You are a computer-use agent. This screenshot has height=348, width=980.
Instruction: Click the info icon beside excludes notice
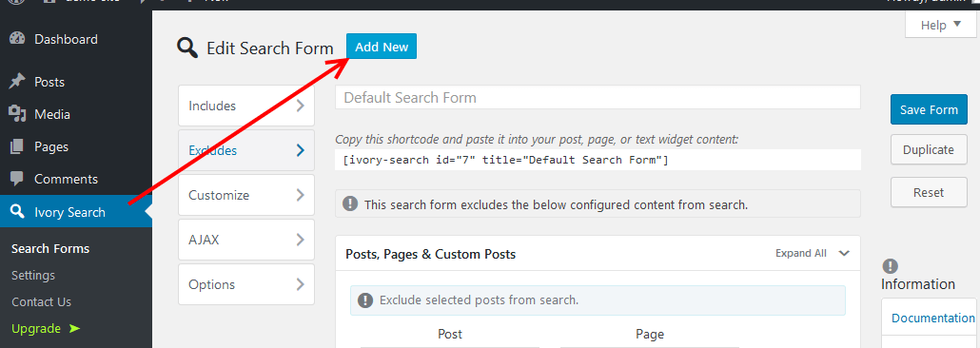(351, 203)
